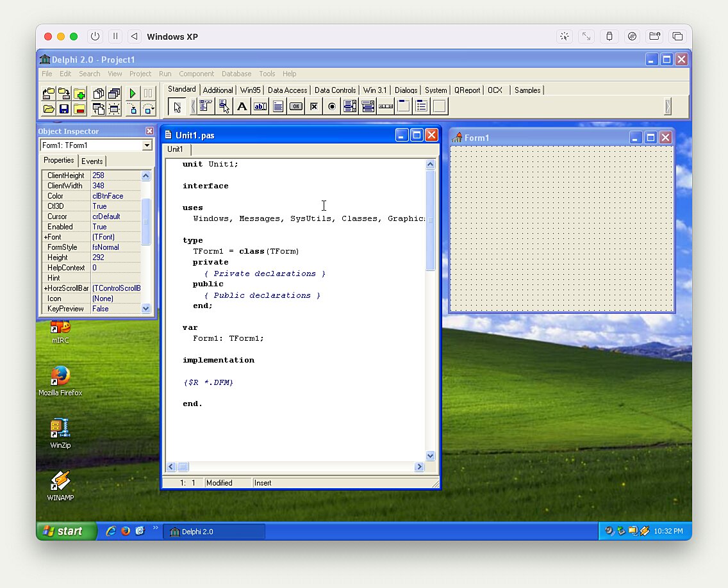Viewport: 728px width, 588px height.
Task: Pick the PopupMenu component icon
Action: tap(224, 106)
